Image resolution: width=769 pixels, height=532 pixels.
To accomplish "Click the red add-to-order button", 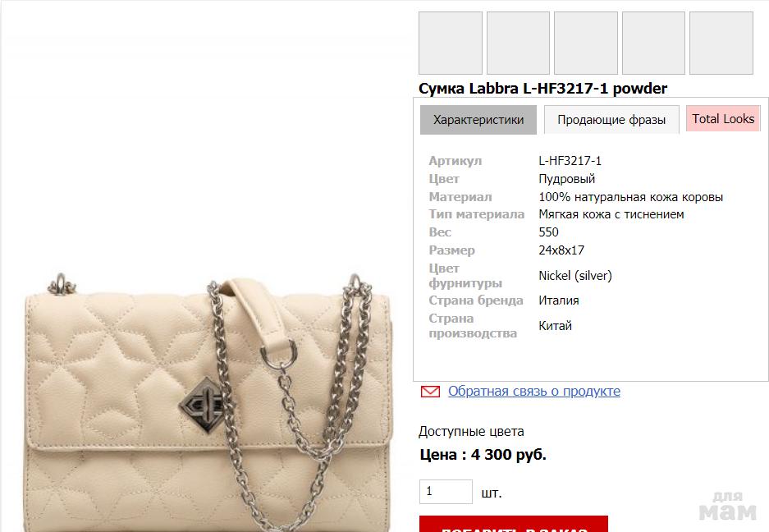I will point(514,524).
